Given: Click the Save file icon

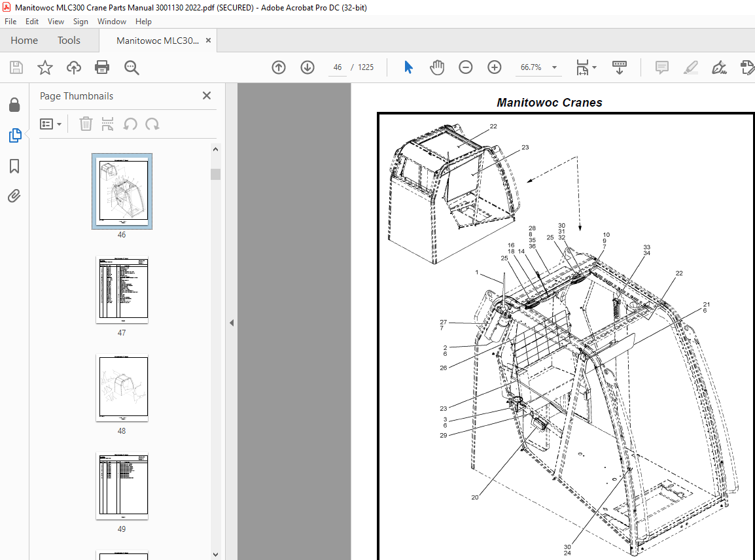Looking at the screenshot, I should tap(16, 67).
